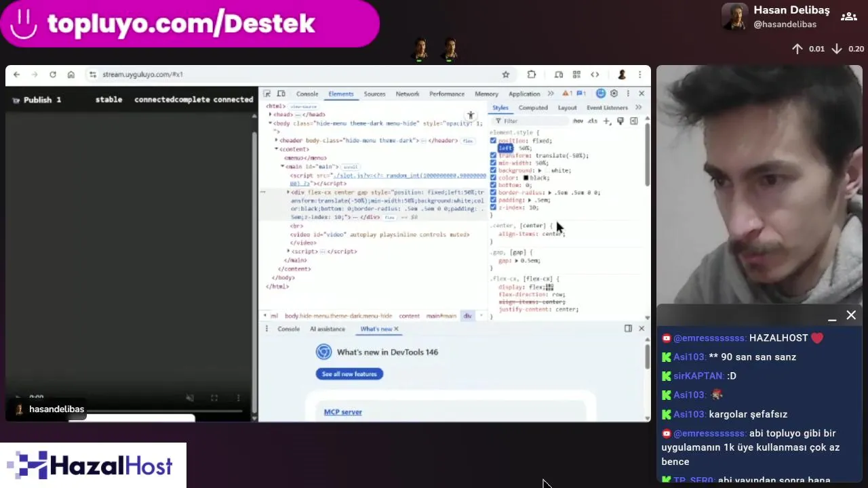Reload the stream.uyguluyo.com page
Viewport: 868px width, 488px height.
[53, 75]
